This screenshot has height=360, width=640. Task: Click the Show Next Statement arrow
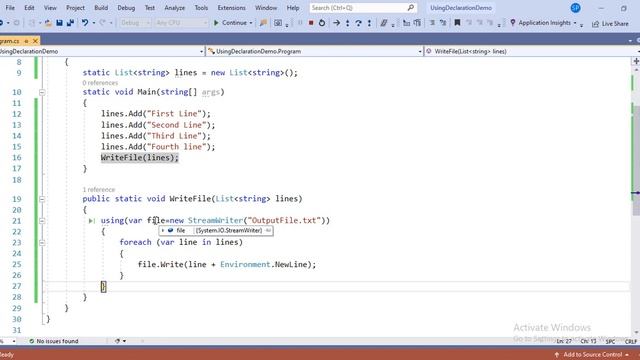(336, 23)
